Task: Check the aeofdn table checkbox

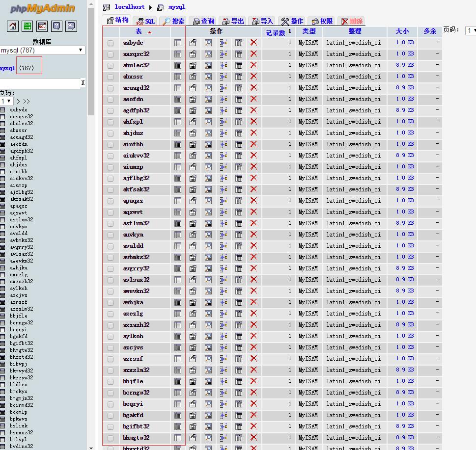Action: (x=111, y=100)
